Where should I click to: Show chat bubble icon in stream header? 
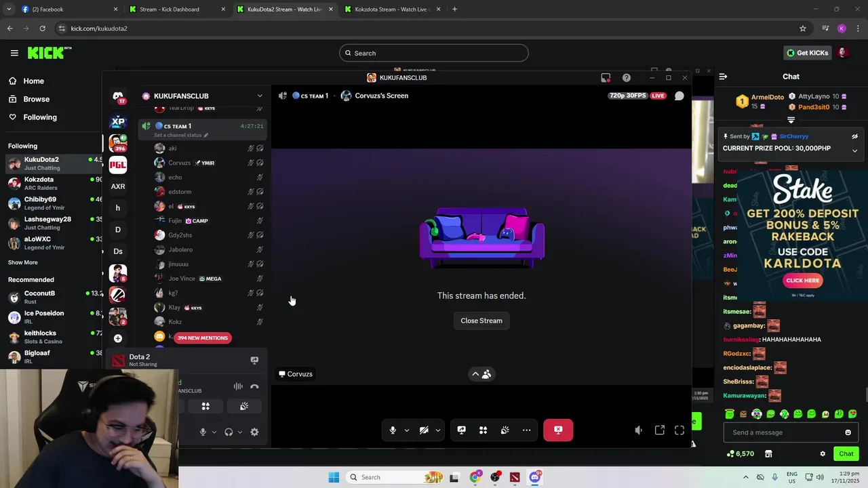tap(679, 96)
